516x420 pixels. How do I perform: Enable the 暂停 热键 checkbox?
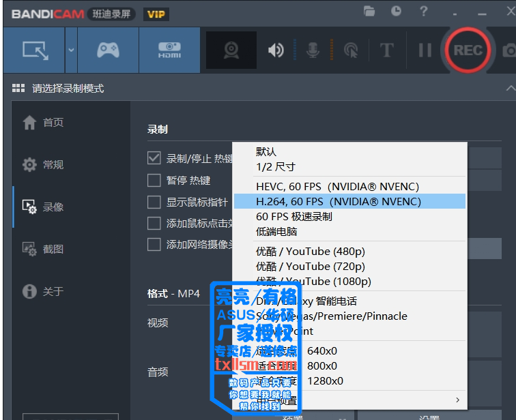coord(154,180)
